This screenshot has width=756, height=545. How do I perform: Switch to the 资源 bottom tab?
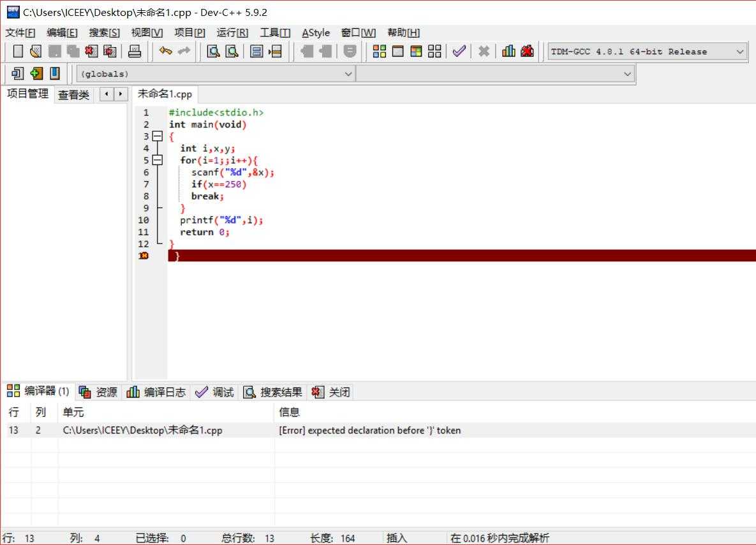(99, 392)
